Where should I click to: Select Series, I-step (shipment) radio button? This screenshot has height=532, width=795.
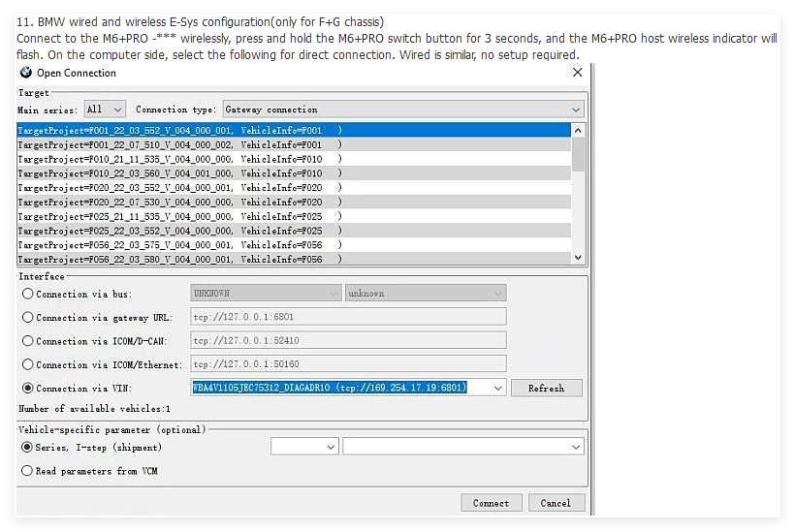coord(27,448)
